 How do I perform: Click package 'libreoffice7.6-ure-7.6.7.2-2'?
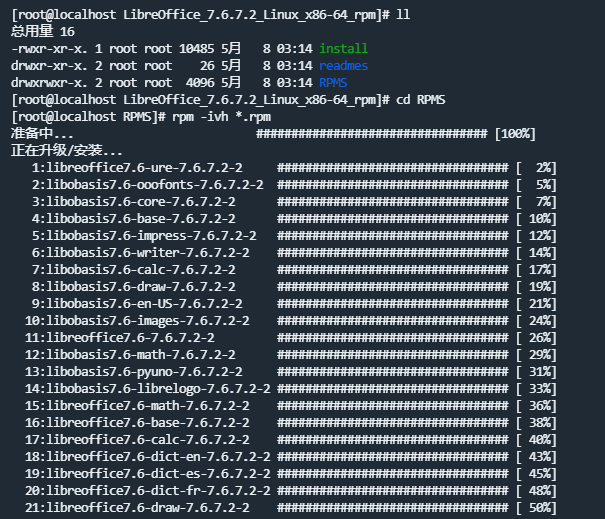point(144,167)
